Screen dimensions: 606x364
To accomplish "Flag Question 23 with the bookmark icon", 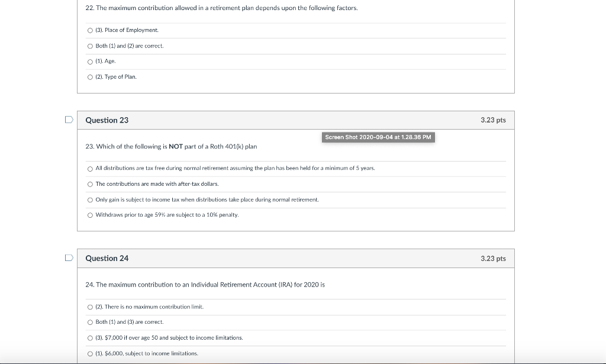I will pos(69,120).
